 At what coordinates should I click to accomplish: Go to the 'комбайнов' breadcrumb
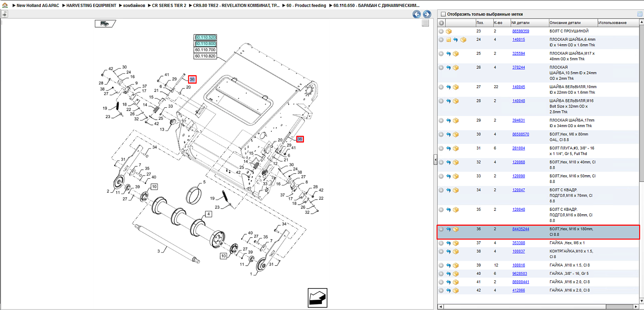(x=134, y=6)
